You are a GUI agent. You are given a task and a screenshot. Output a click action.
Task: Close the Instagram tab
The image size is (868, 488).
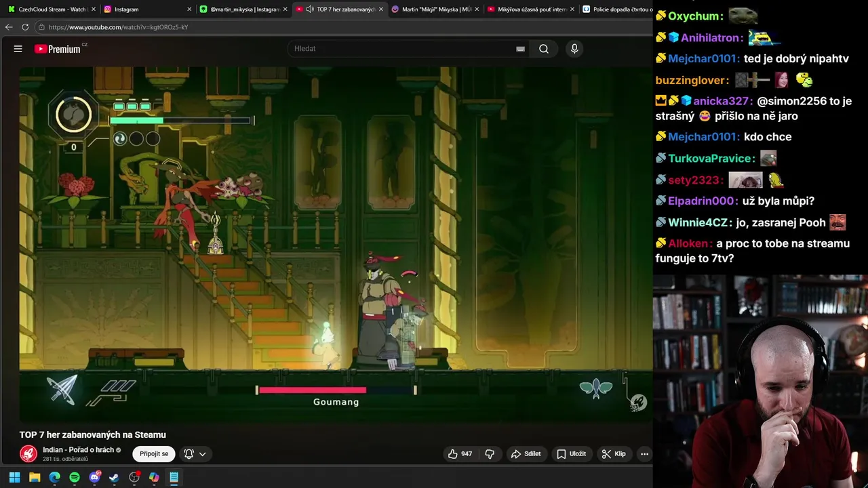(x=189, y=9)
